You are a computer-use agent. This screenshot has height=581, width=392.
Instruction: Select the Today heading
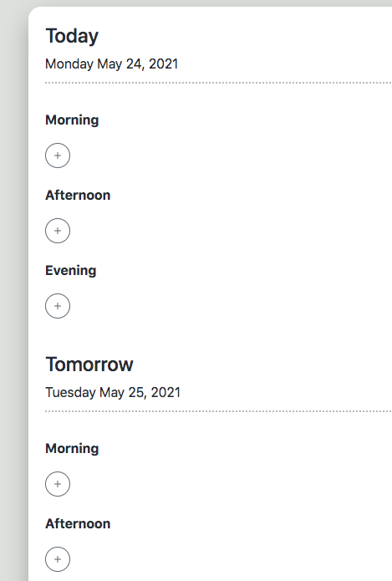[x=72, y=36]
